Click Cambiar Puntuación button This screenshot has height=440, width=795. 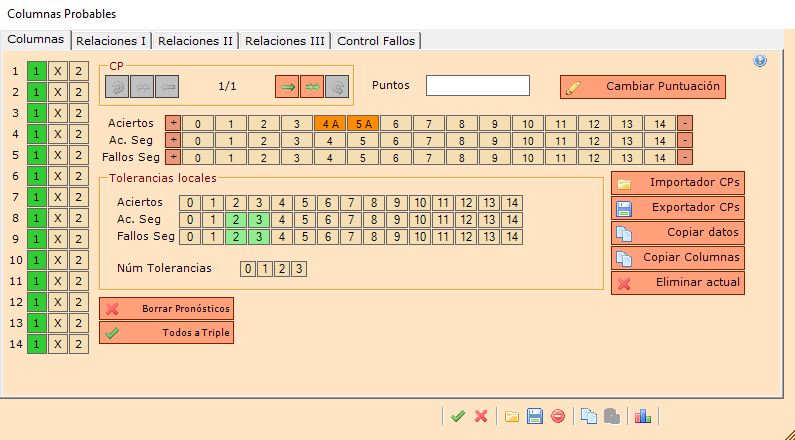(643, 87)
